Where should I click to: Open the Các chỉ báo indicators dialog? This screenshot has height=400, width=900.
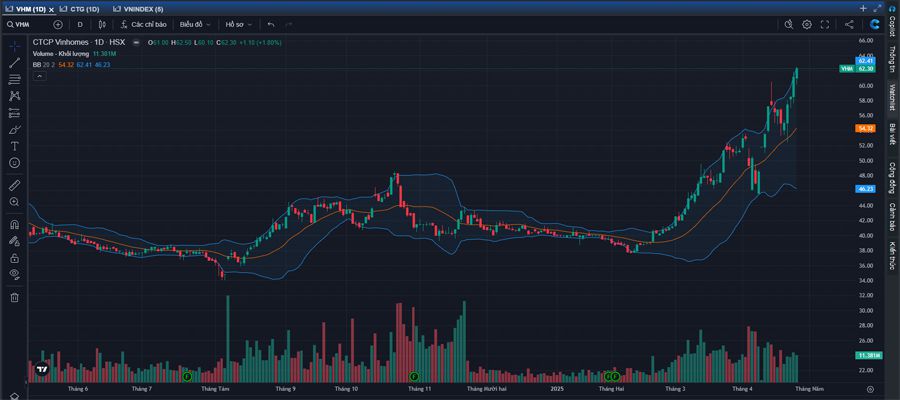pyautogui.click(x=144, y=24)
